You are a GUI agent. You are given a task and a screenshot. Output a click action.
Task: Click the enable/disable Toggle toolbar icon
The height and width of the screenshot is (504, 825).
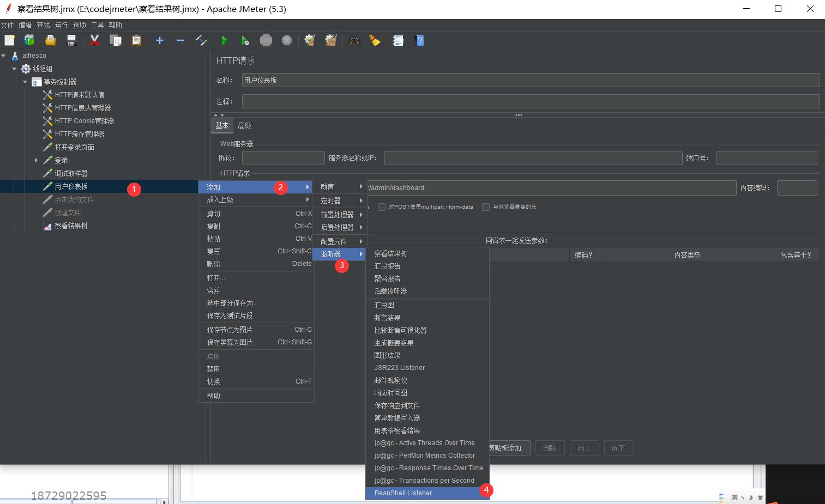pos(201,40)
